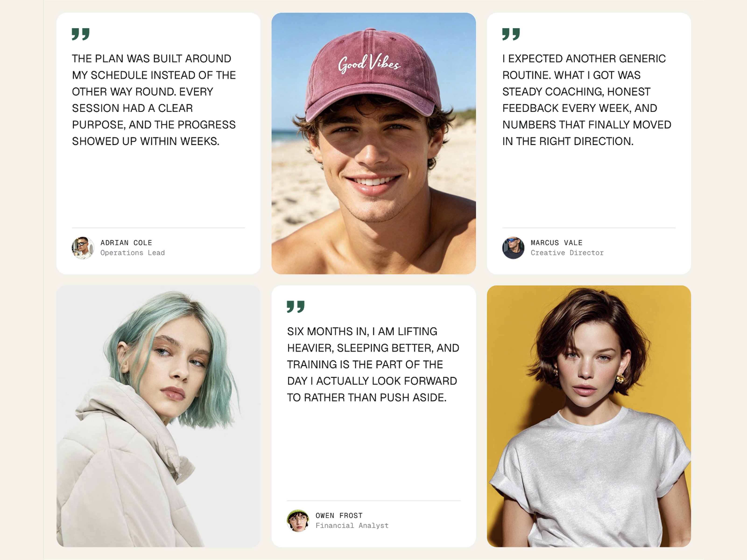Image resolution: width=747 pixels, height=560 pixels.
Task: Open the beach photo of man in cap
Action: point(373,143)
